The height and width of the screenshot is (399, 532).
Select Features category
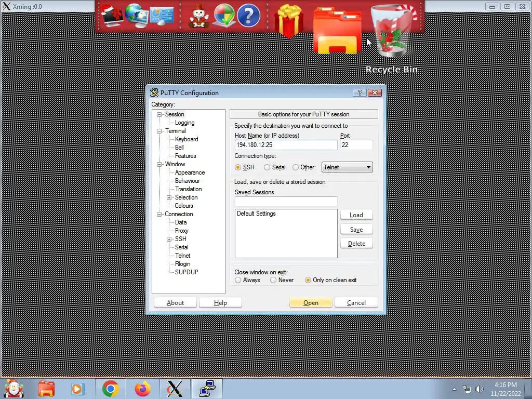pyautogui.click(x=185, y=156)
